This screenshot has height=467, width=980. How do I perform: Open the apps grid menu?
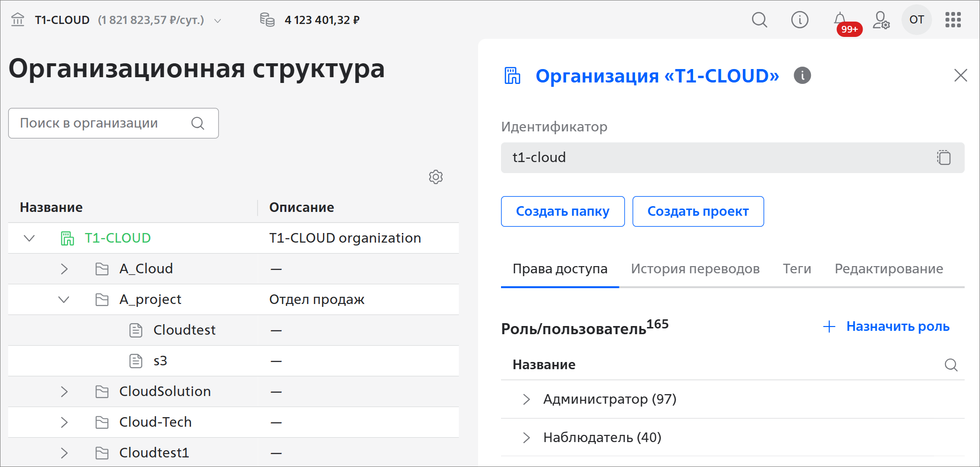(953, 20)
